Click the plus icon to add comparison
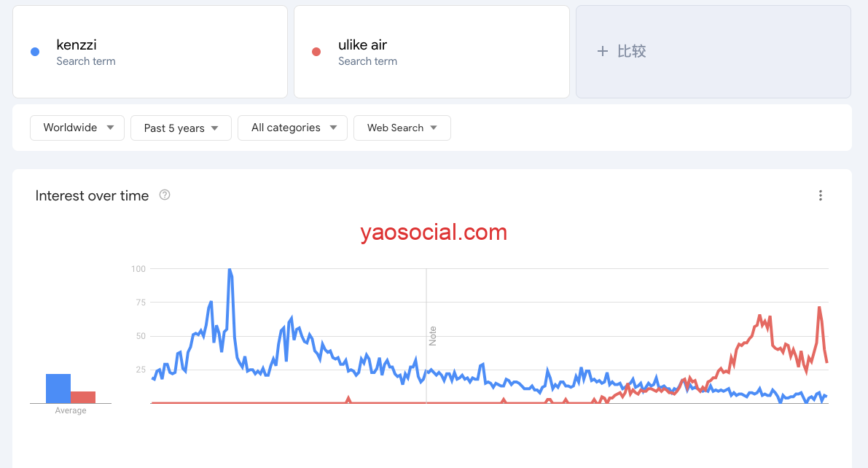The image size is (868, 468). 603,51
